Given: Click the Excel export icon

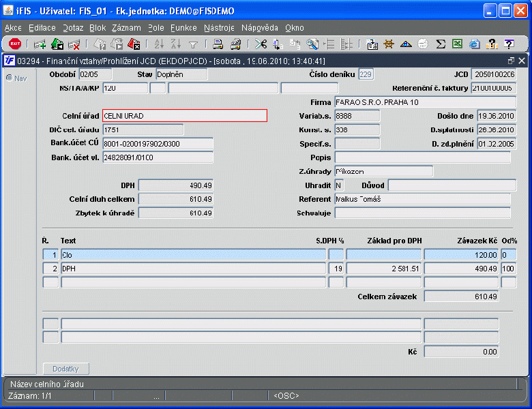Looking at the screenshot, I should 458,44.
